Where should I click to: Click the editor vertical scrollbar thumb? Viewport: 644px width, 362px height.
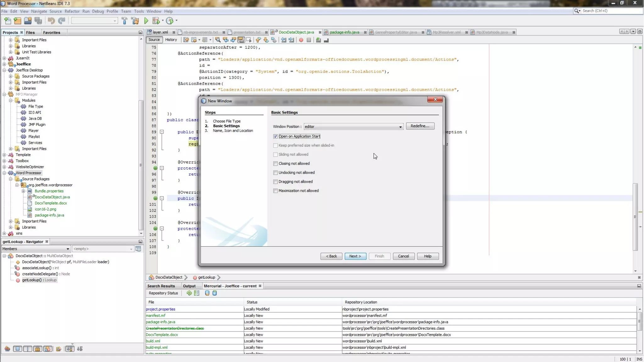[635, 217]
